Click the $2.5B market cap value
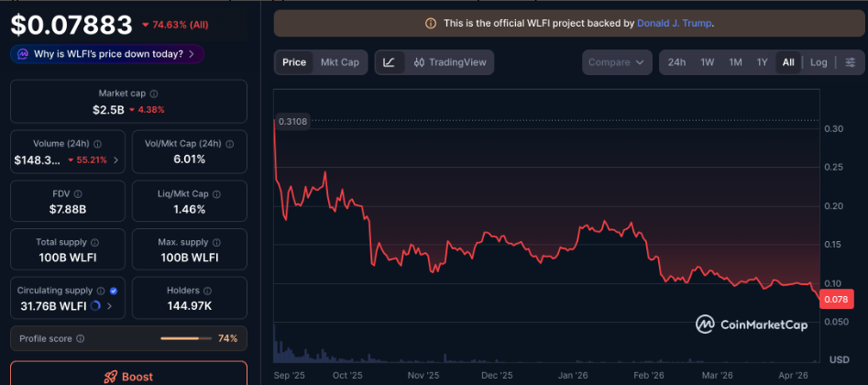This screenshot has height=385, width=868. [108, 110]
